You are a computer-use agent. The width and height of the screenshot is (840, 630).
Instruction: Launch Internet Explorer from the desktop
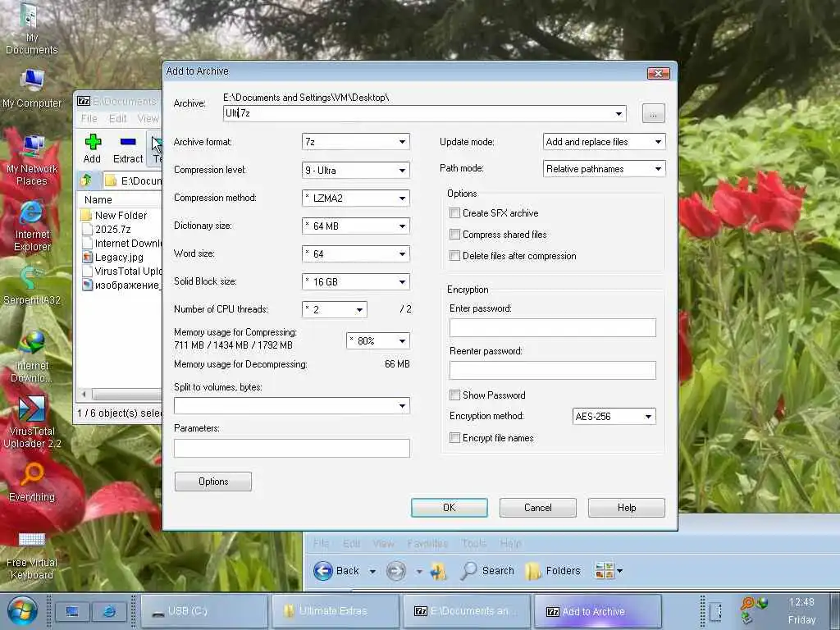(32, 226)
